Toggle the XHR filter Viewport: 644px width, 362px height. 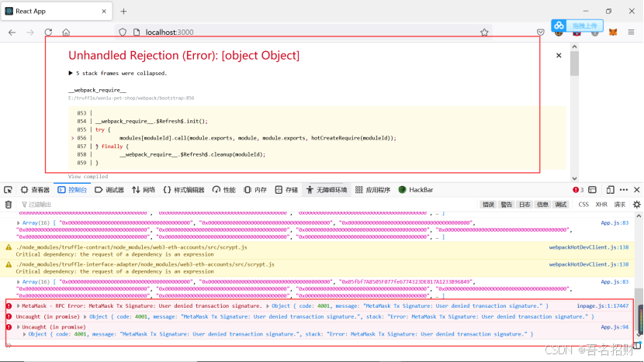601,205
